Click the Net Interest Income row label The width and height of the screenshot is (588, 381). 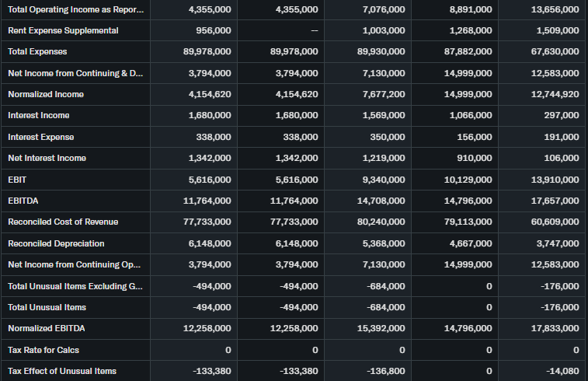pyautogui.click(x=47, y=158)
